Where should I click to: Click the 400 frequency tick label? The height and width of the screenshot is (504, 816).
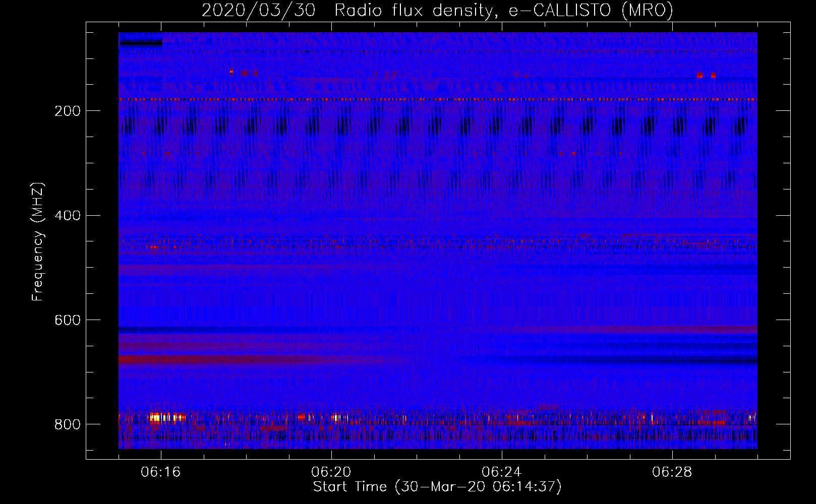click(68, 216)
